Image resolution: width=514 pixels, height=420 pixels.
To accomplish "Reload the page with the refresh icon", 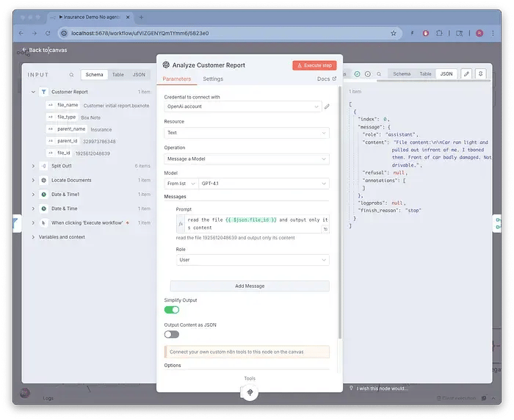I will pos(48,33).
